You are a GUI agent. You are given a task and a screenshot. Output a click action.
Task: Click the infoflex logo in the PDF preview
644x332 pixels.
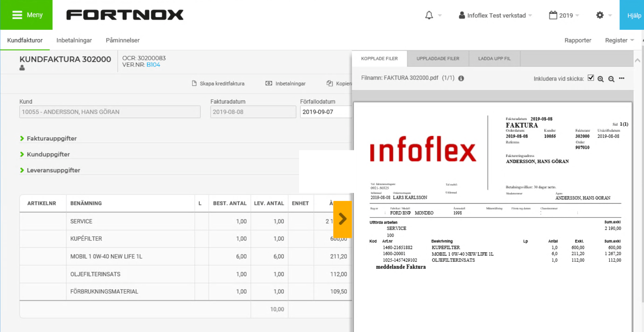423,149
